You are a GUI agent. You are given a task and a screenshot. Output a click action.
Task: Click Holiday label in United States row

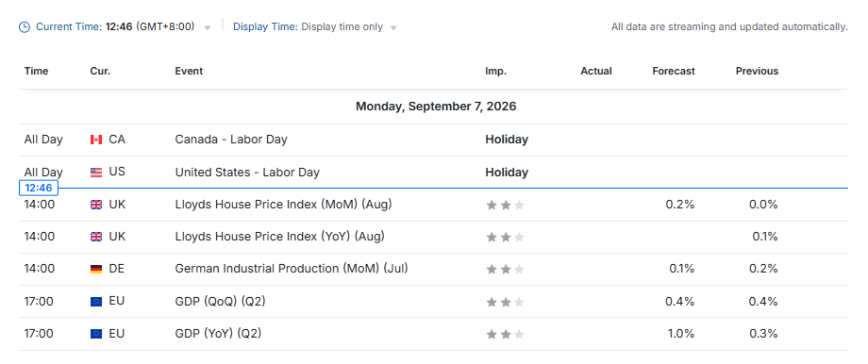pos(507,172)
